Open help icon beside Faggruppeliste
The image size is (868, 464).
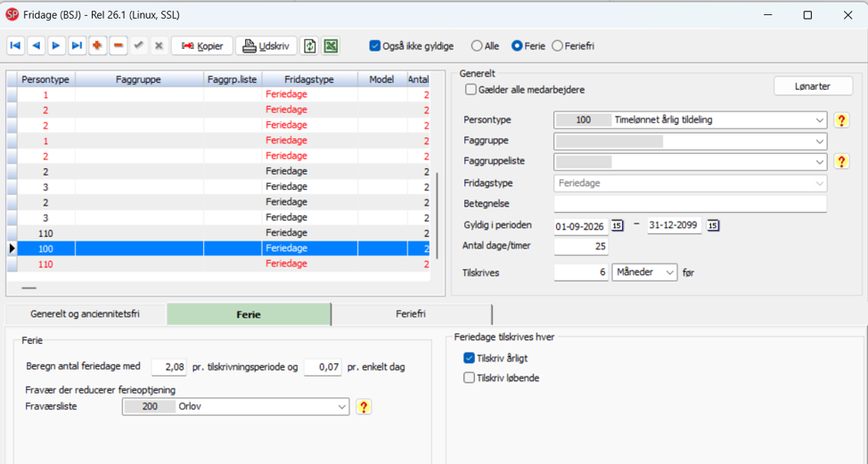pos(841,161)
